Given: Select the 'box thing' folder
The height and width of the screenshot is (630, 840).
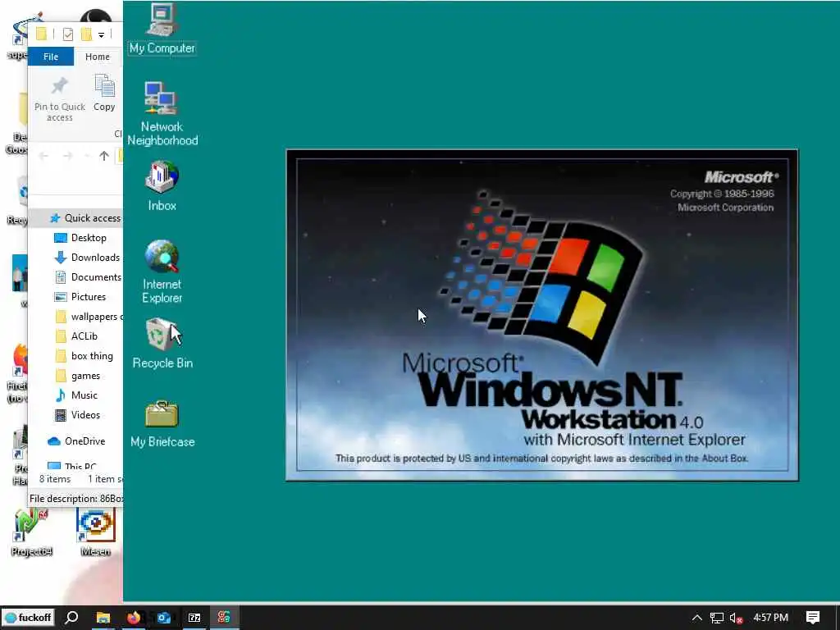Looking at the screenshot, I should [x=84, y=356].
